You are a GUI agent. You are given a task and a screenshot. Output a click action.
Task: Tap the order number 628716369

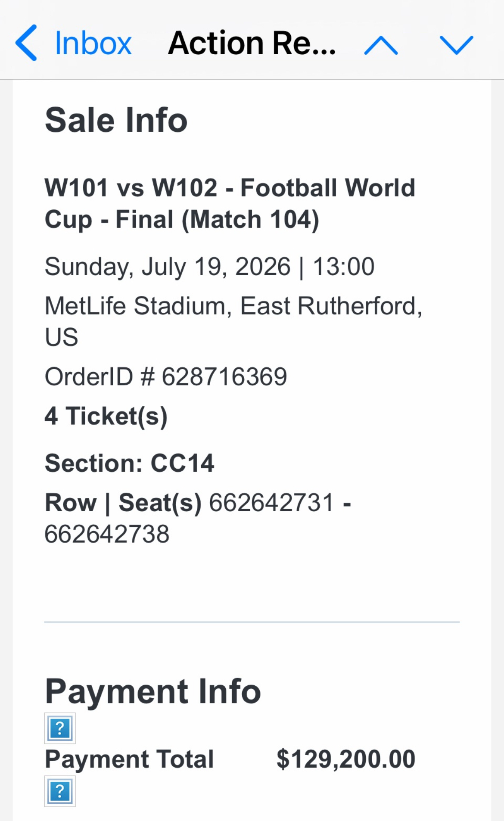[224, 377]
